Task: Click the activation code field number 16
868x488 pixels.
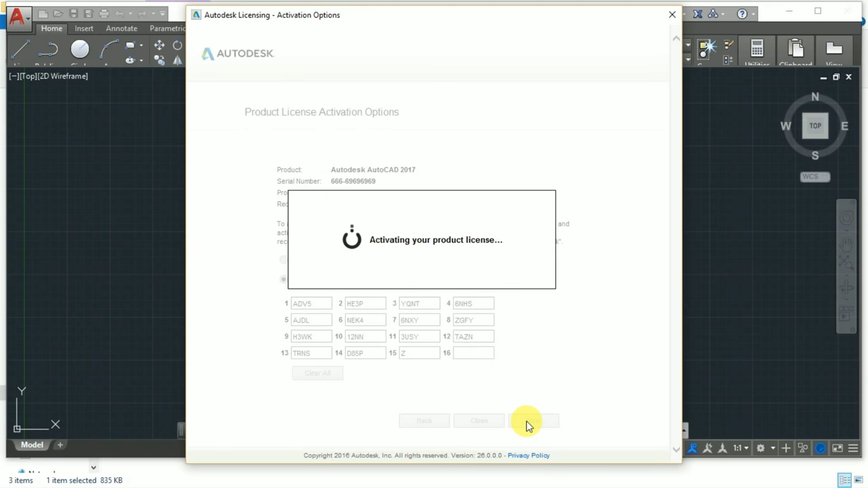Action: (x=473, y=352)
